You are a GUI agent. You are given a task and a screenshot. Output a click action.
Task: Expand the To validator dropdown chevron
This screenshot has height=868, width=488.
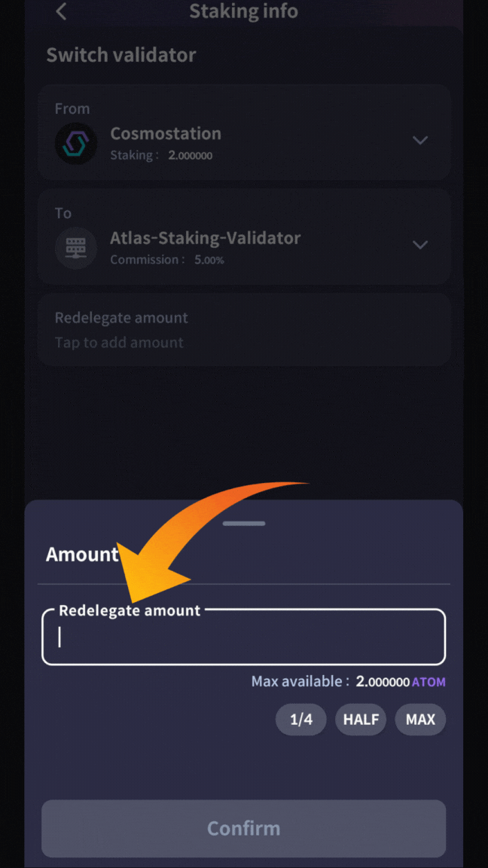point(420,245)
